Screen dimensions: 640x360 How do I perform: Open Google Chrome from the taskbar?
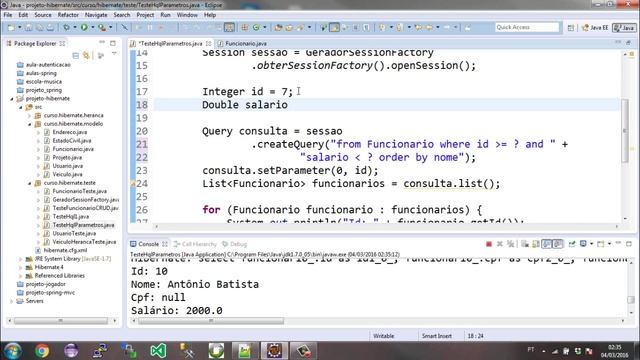tap(42, 351)
